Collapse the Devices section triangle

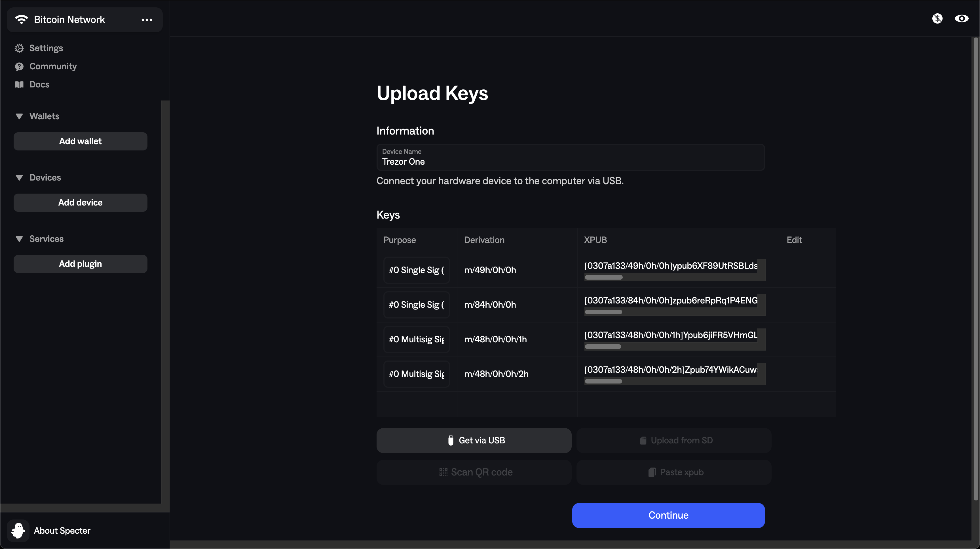[x=19, y=178]
